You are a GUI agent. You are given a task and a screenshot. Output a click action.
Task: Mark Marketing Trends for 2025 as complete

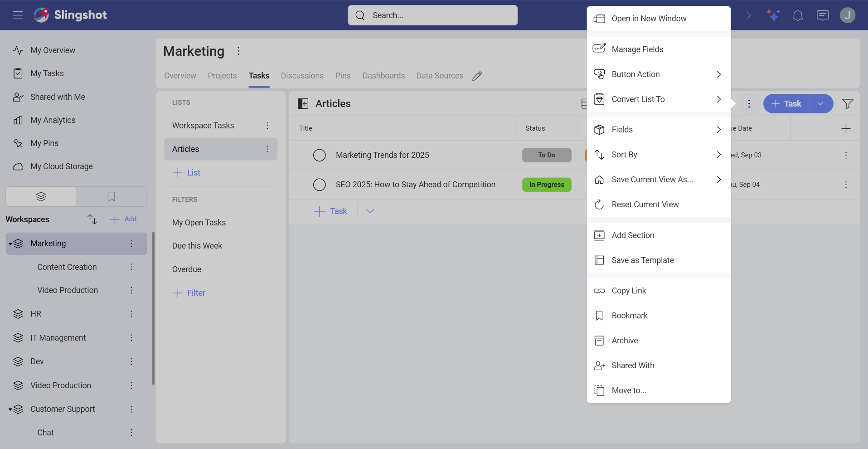319,155
